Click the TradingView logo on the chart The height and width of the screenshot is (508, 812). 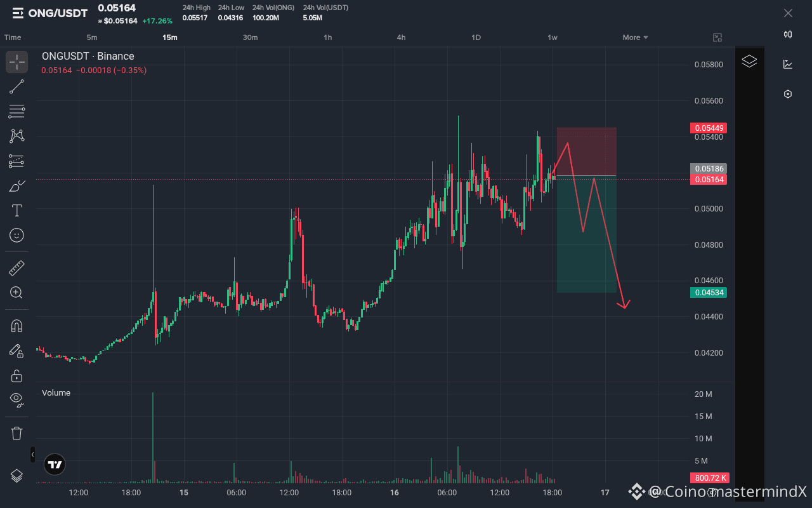pyautogui.click(x=55, y=465)
